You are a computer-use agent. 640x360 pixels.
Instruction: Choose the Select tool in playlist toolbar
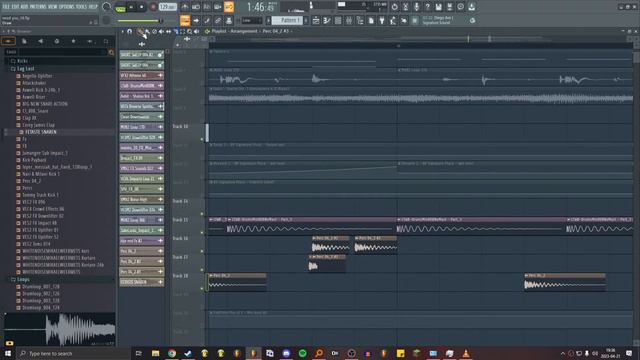[182, 31]
